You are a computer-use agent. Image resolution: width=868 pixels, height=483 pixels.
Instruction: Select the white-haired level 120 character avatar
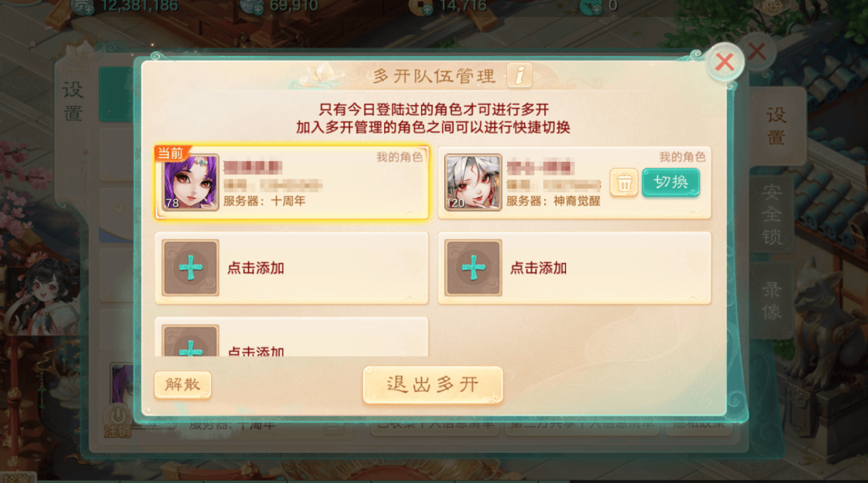coord(473,183)
